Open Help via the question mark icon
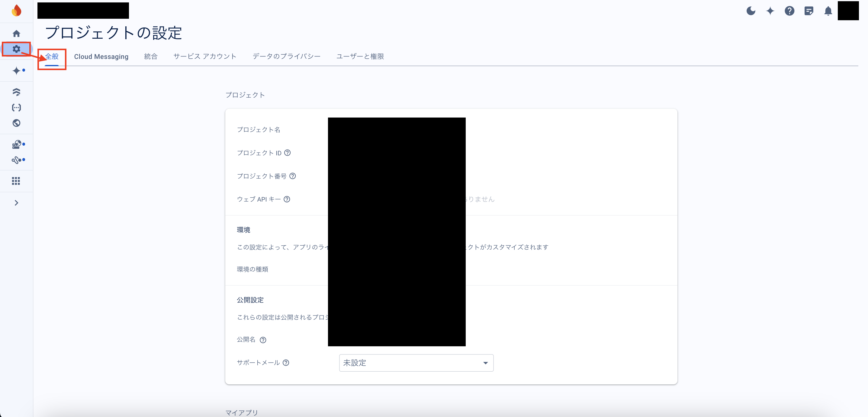The image size is (868, 417). pos(790,11)
